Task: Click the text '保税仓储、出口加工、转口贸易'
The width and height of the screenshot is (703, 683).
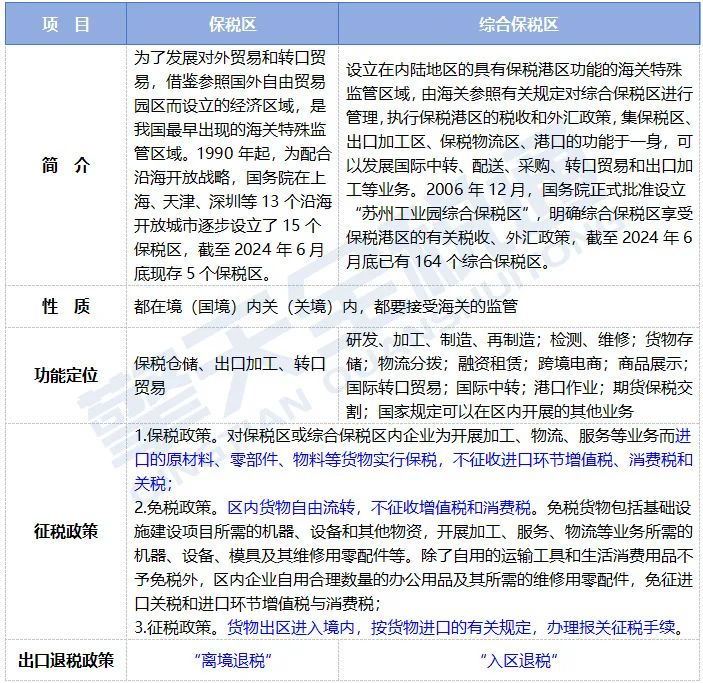Action: click(x=230, y=375)
